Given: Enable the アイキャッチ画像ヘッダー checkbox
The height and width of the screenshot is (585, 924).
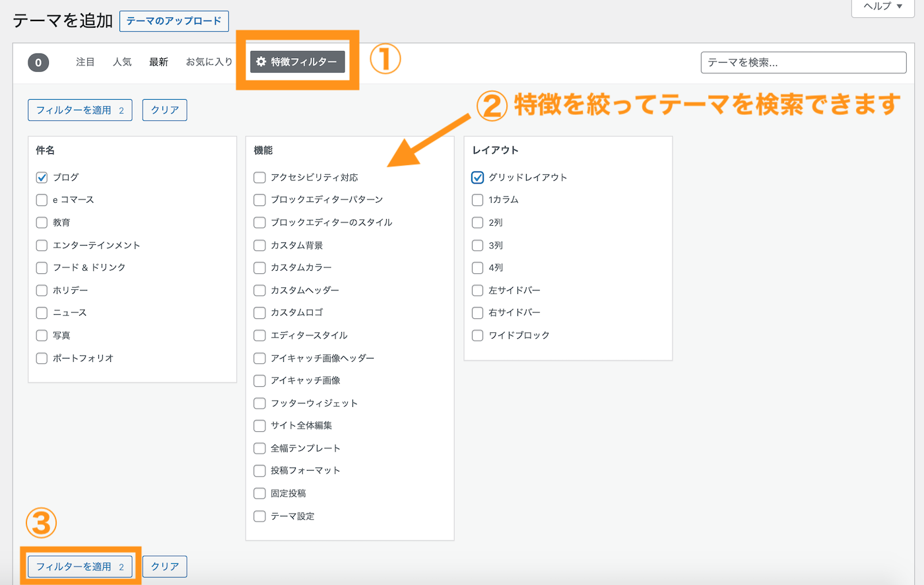Looking at the screenshot, I should coord(260,359).
